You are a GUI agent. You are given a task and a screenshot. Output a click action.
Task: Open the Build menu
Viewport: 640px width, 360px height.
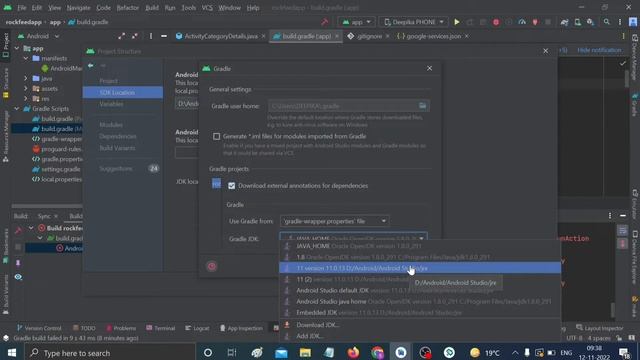(152, 8)
